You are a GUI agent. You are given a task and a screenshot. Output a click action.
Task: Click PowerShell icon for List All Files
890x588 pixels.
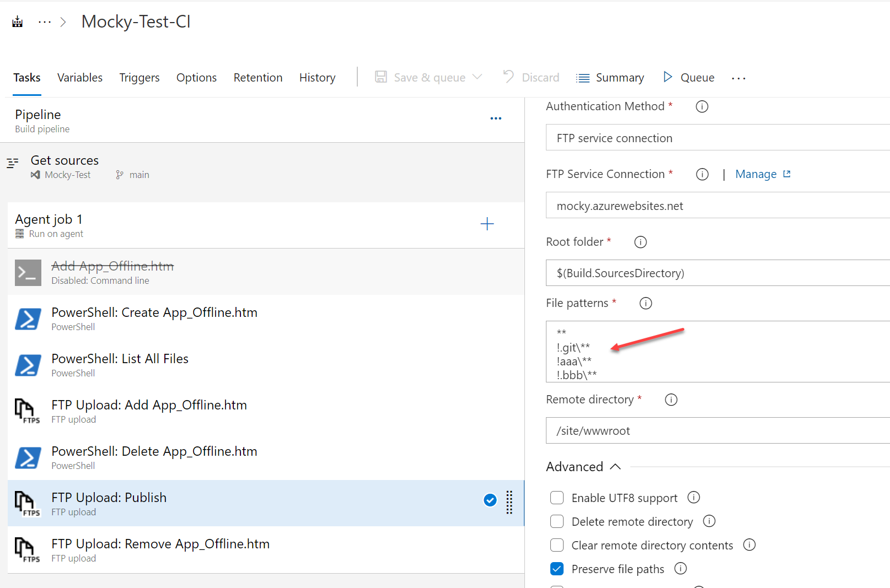click(28, 365)
